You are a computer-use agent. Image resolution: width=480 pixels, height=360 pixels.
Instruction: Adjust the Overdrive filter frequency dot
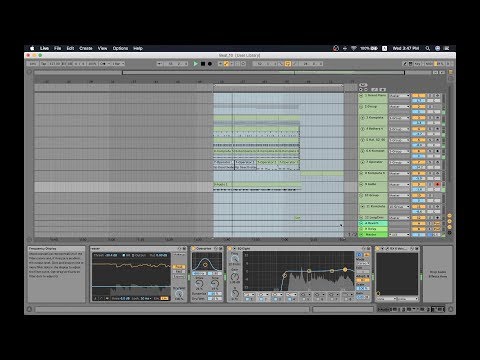205,265
